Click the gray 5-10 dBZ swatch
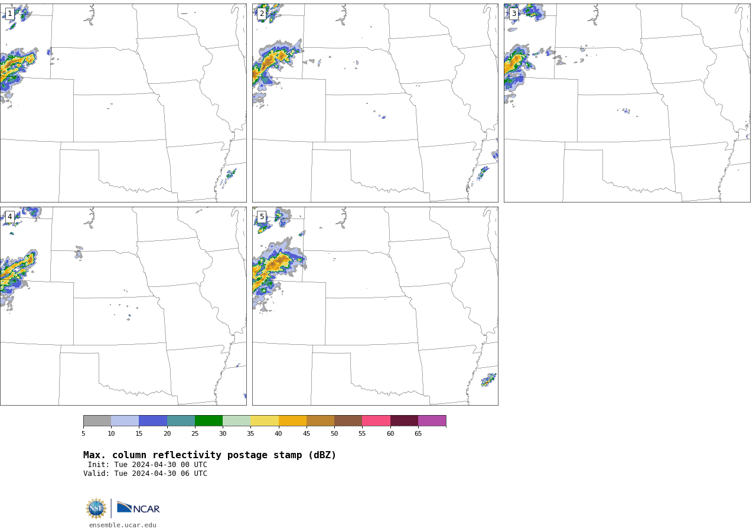Image resolution: width=756 pixels, height=532 pixels. pyautogui.click(x=97, y=421)
